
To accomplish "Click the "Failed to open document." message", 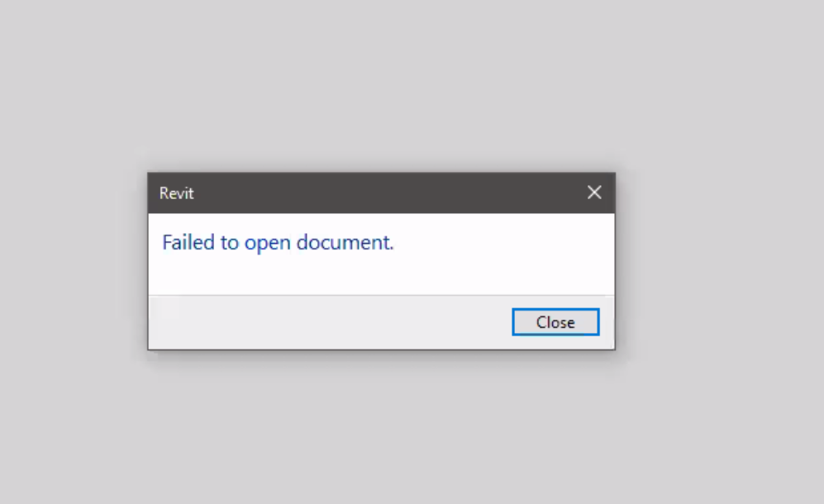I will click(x=278, y=242).
